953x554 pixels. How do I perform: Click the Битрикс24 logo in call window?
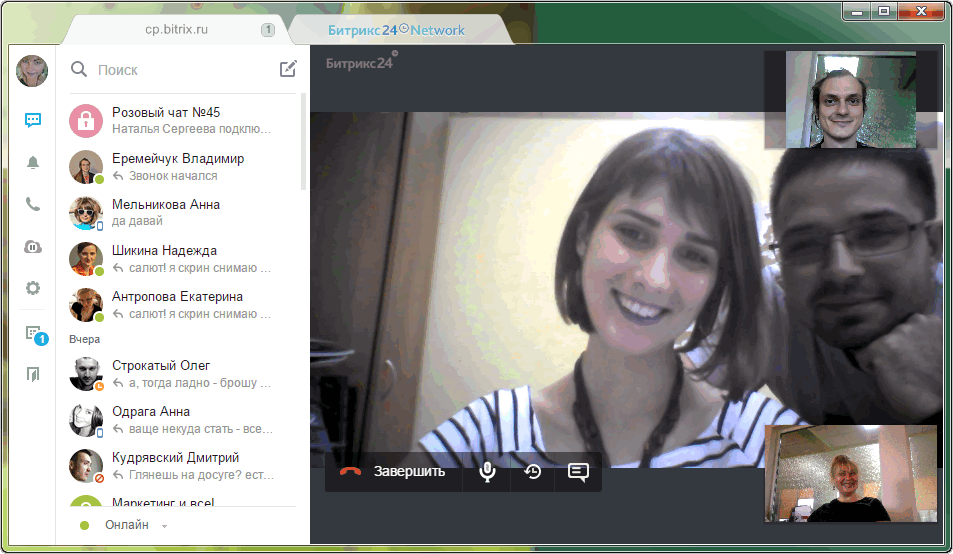coord(362,61)
